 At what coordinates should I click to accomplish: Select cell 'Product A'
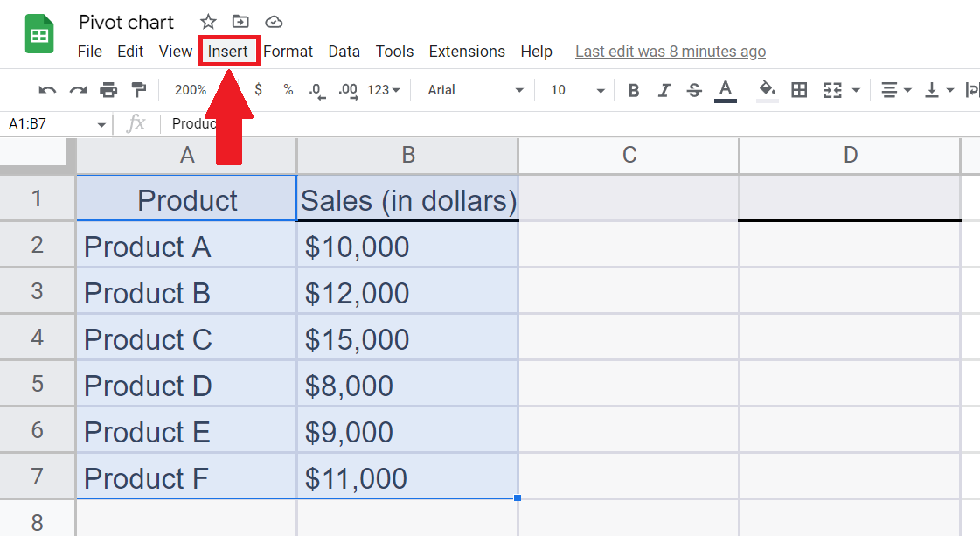[186, 245]
